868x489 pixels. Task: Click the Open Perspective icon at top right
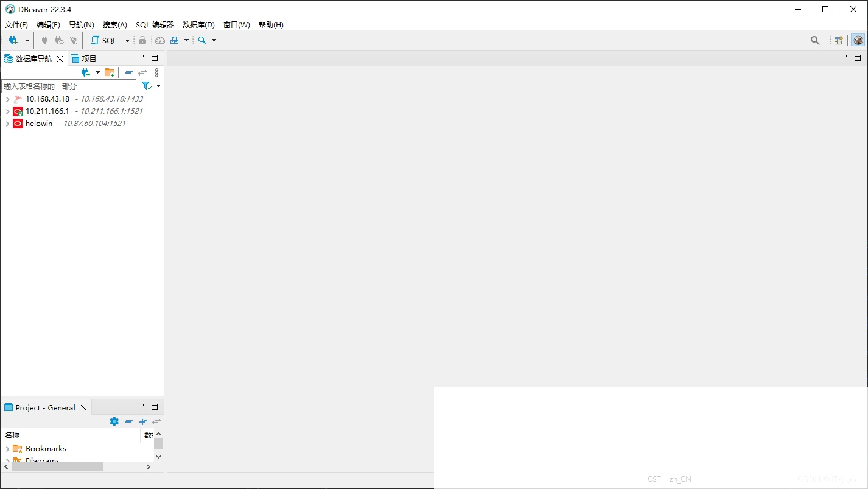[839, 40]
